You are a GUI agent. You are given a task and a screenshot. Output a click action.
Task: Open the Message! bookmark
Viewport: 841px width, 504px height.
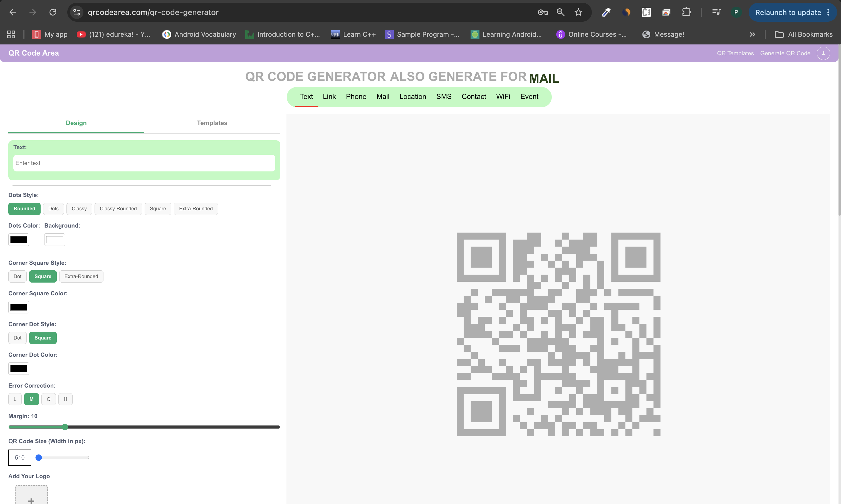(663, 34)
